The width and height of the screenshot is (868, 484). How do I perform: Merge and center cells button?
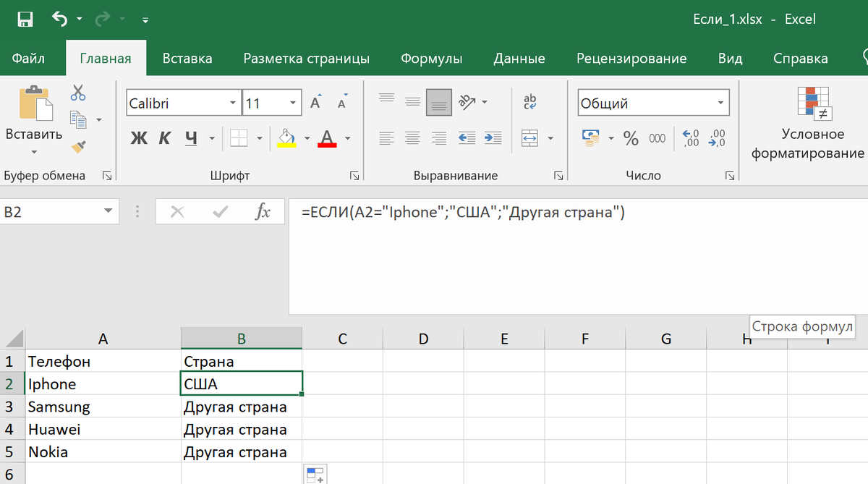[529, 137]
